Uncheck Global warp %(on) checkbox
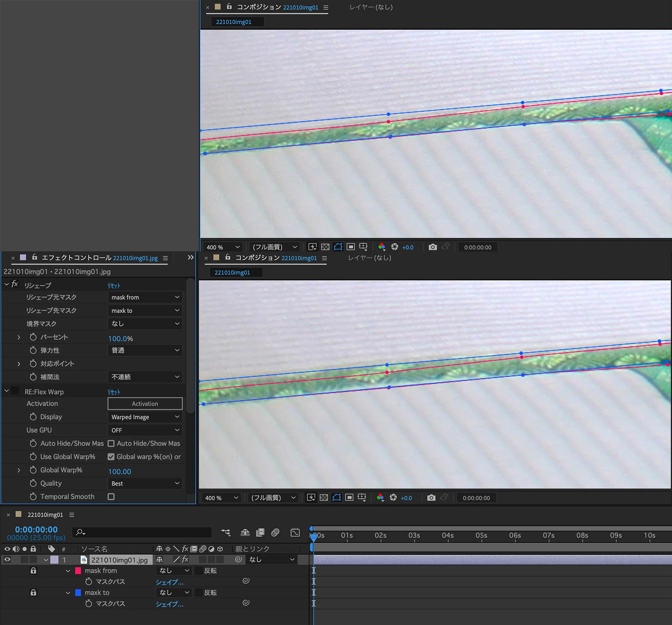This screenshot has width=672, height=625. tap(111, 457)
